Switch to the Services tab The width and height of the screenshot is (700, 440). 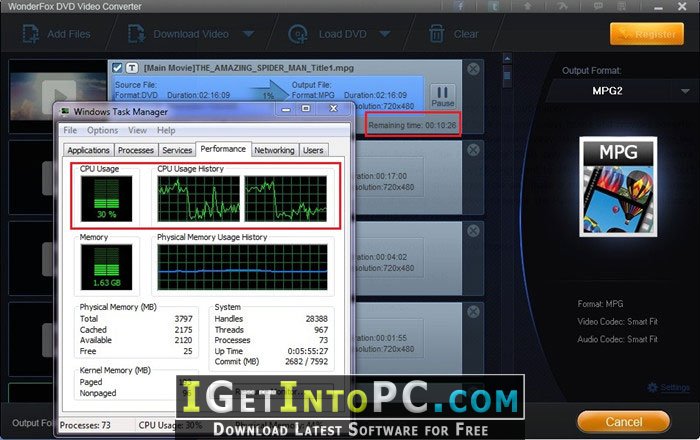177,150
